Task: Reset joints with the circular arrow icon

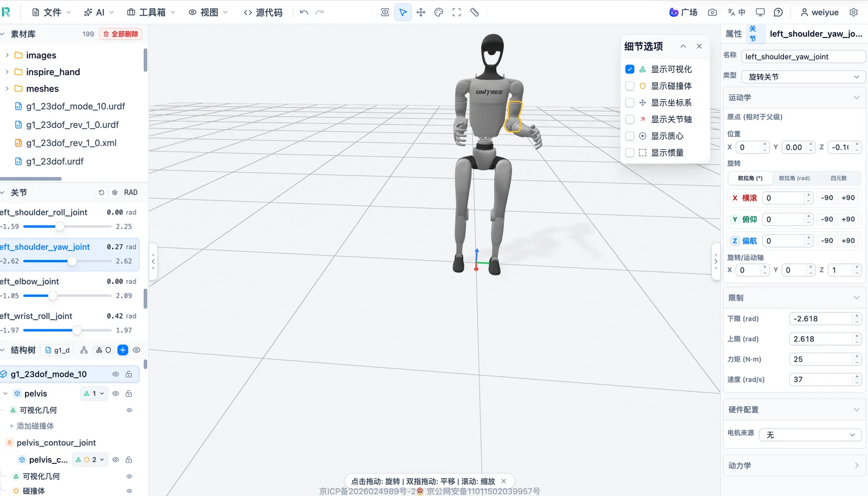Action: point(101,192)
